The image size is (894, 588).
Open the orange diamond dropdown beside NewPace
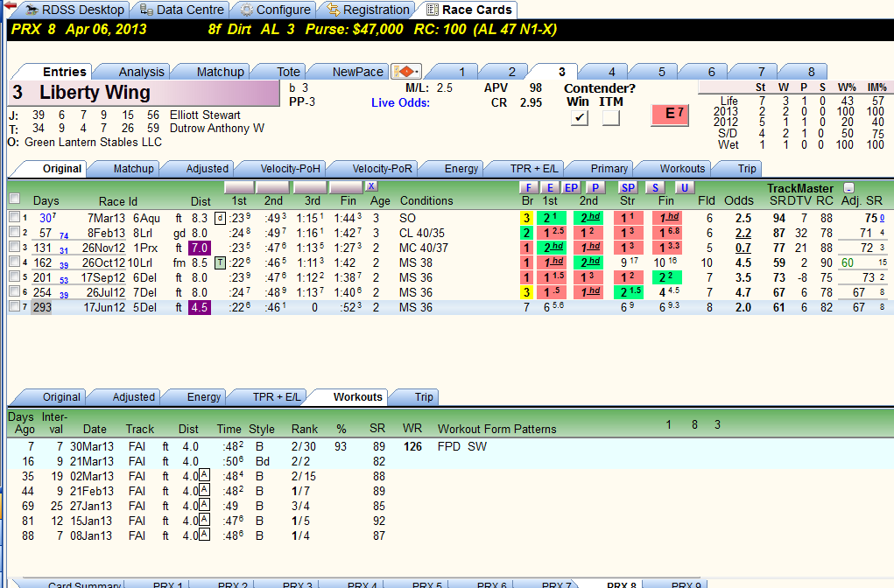point(406,72)
